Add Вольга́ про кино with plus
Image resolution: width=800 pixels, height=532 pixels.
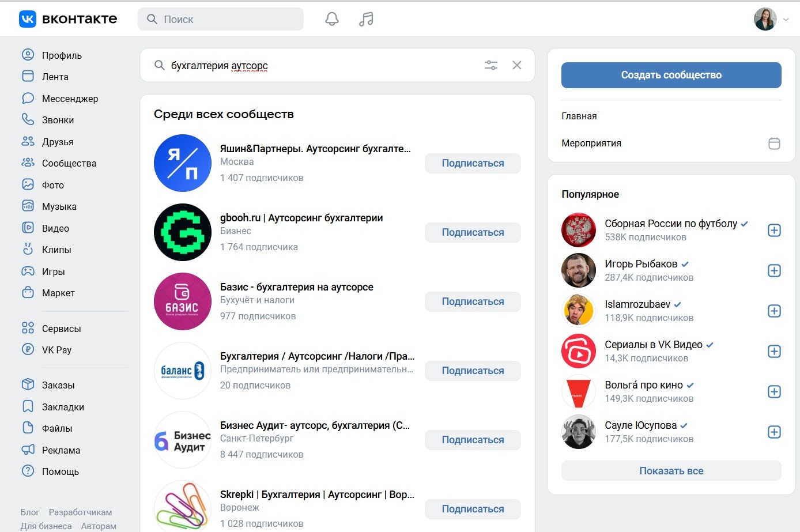[x=775, y=392]
